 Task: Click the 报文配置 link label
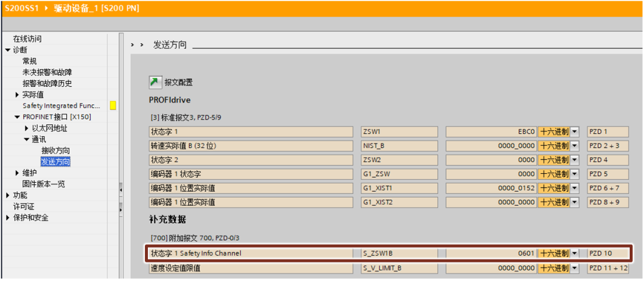[179, 82]
